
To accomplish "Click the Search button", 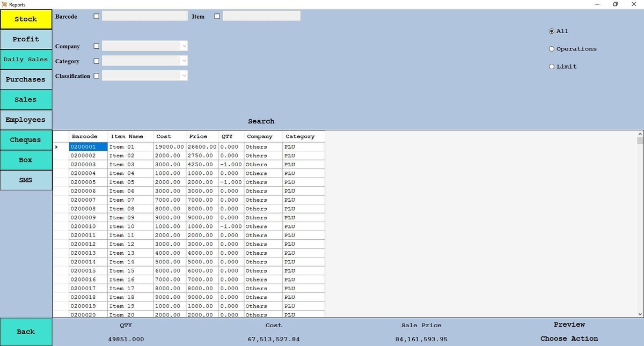I will (261, 121).
